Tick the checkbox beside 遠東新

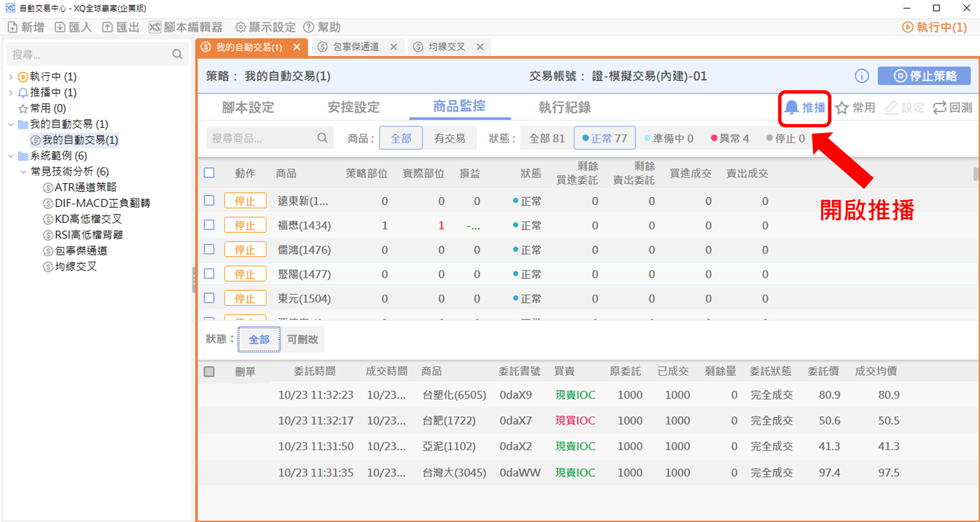[x=209, y=201]
